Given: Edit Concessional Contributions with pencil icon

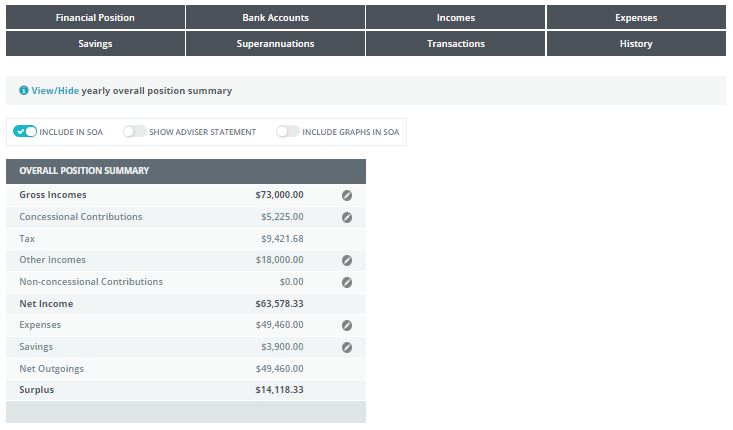Looking at the screenshot, I should tap(346, 217).
